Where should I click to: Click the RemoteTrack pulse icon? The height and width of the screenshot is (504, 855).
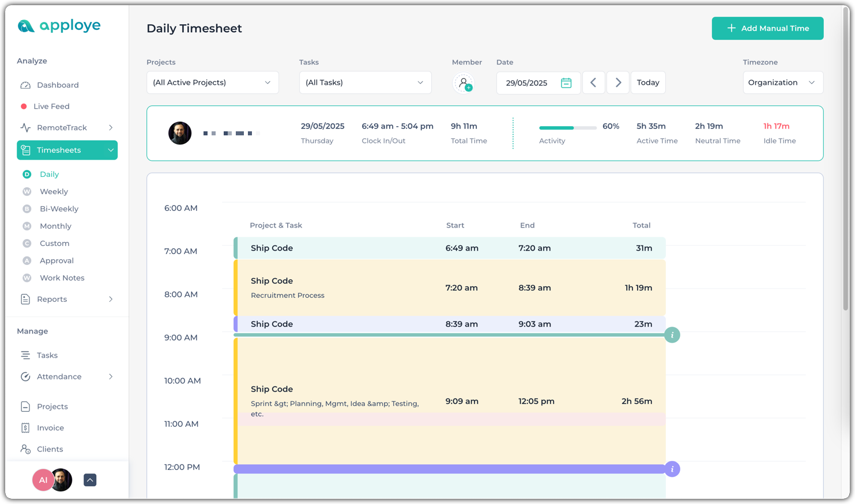click(25, 128)
